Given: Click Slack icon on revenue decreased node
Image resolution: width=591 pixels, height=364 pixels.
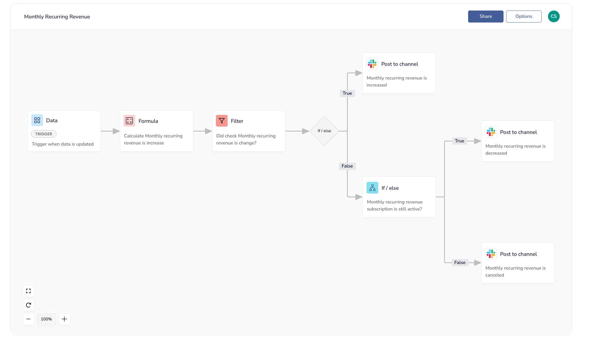Looking at the screenshot, I should tap(491, 132).
